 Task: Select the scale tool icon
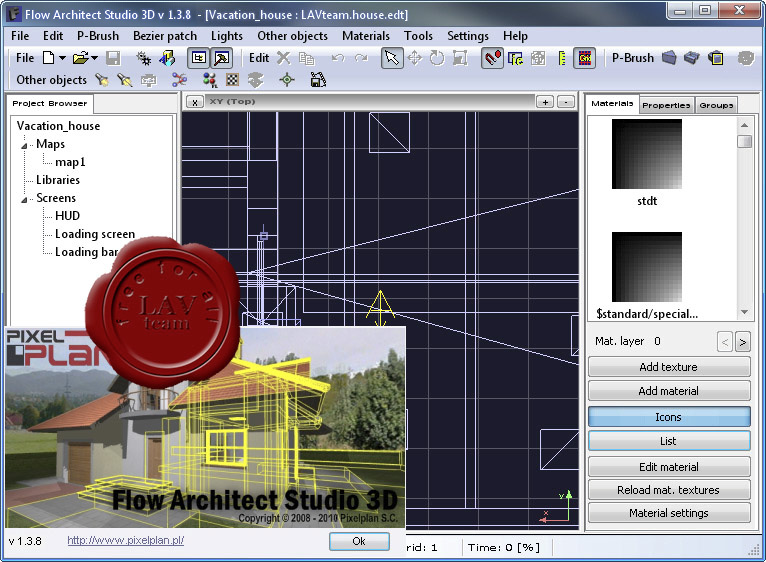click(460, 58)
